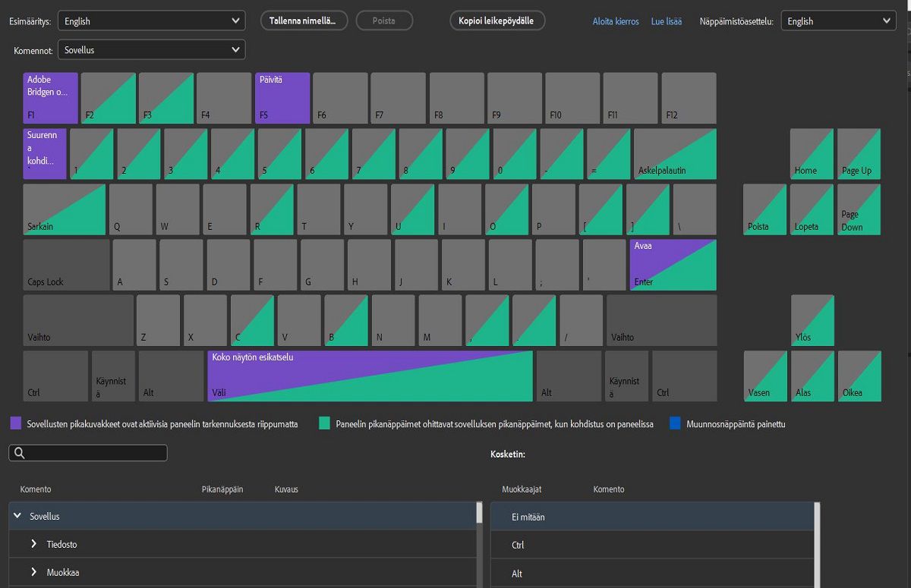Select the B key
The height and width of the screenshot is (588, 911).
[x=346, y=320]
